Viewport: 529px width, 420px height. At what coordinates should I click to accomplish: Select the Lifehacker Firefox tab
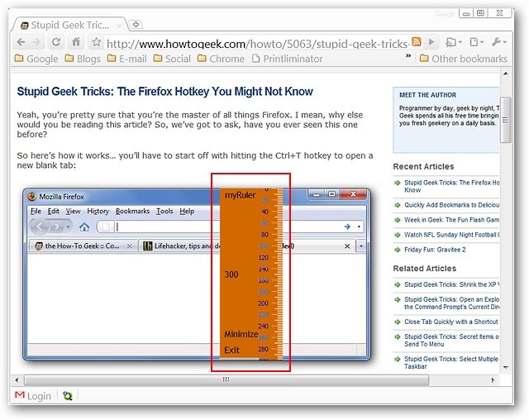pyautogui.click(x=182, y=246)
